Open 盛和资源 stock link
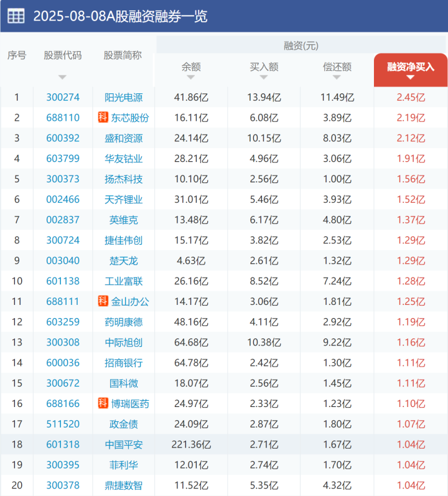 [x=124, y=138]
